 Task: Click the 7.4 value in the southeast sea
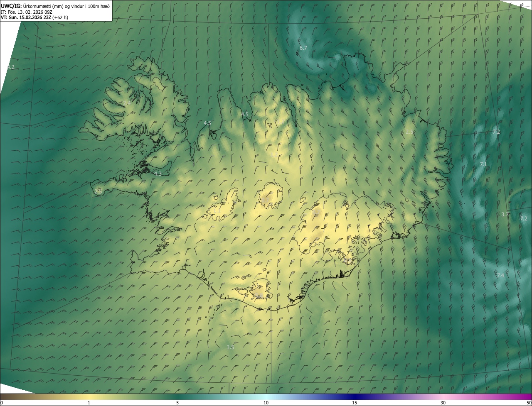coord(500,276)
